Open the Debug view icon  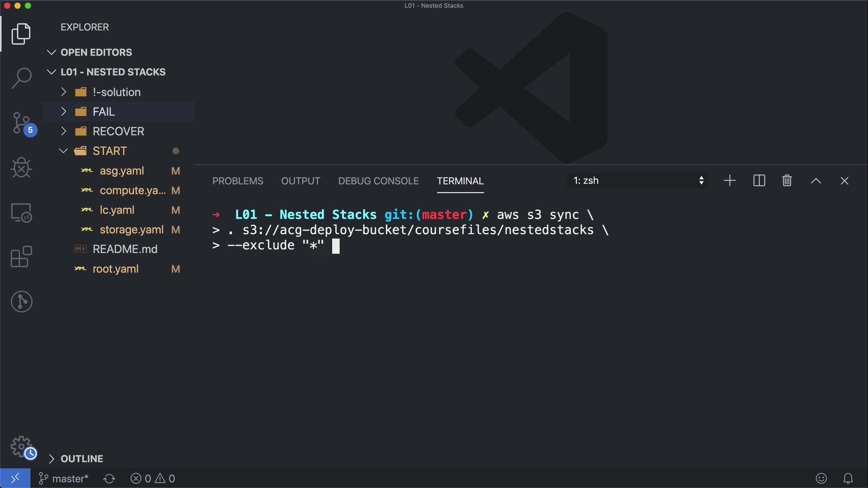pos(21,168)
